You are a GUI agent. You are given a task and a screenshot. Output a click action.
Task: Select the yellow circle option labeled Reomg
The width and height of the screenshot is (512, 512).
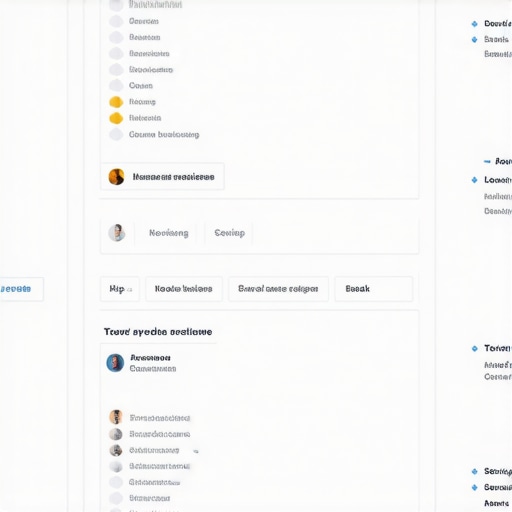click(x=116, y=102)
